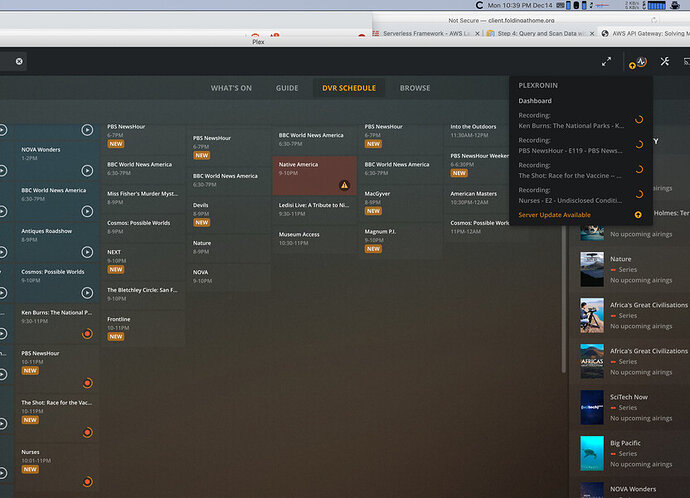Open the NOVA Wonders series title in the priority list
Viewport: 690px width, 498px height.
pos(633,489)
